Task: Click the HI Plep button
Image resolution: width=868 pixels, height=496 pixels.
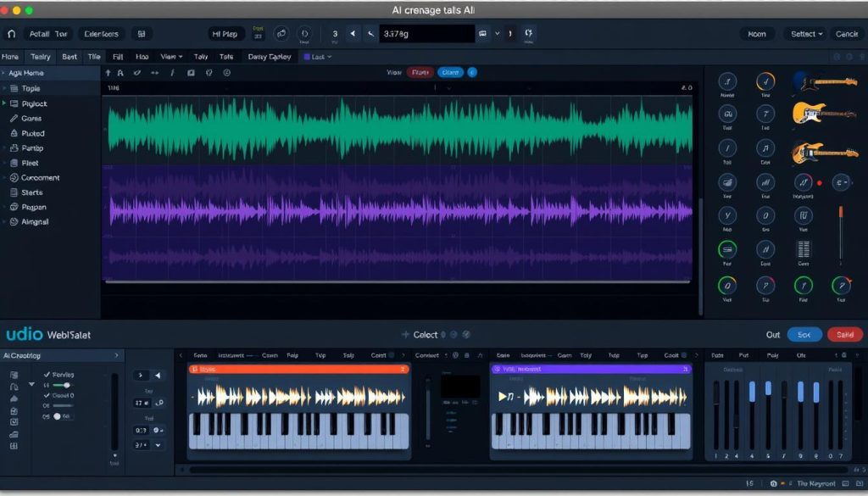Action: (x=225, y=34)
